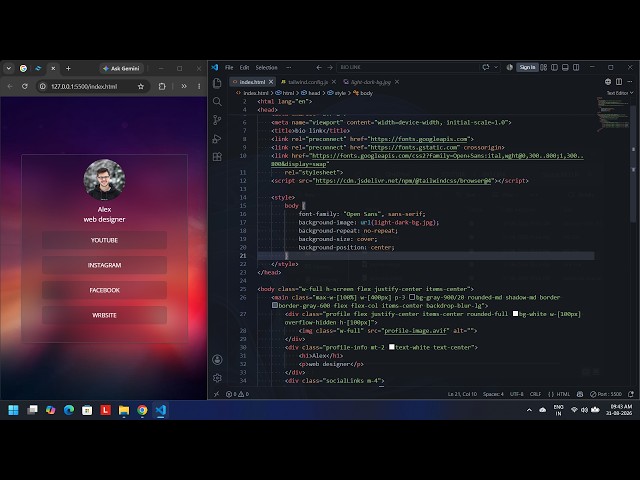The width and height of the screenshot is (640, 480).
Task: Reload the page in Chrome
Action: [x=25, y=87]
